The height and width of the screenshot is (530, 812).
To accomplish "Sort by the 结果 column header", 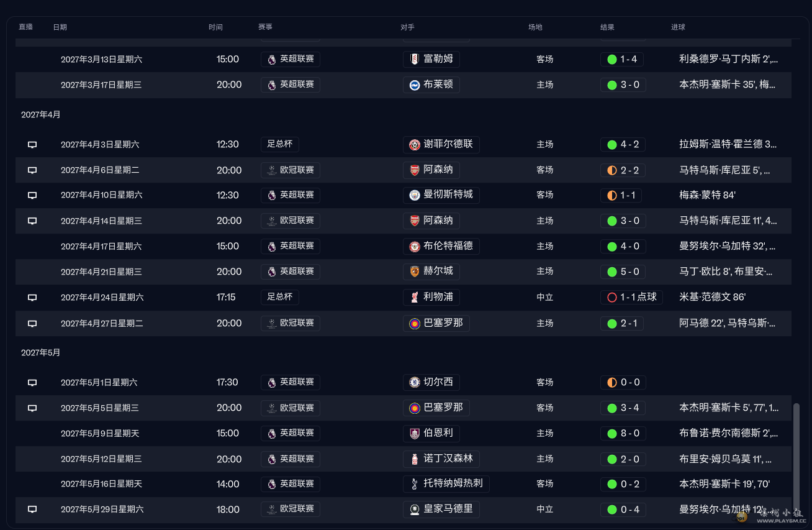I will (607, 27).
